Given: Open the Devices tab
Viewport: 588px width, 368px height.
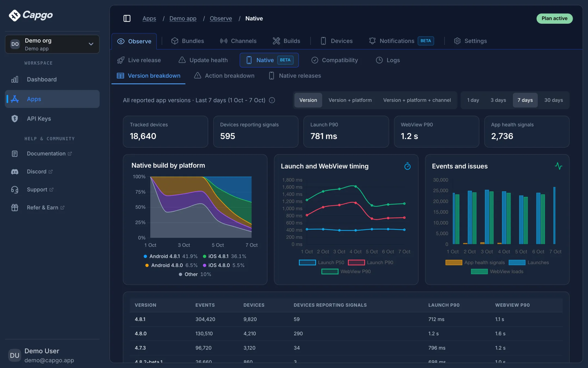Looking at the screenshot, I should [x=336, y=41].
